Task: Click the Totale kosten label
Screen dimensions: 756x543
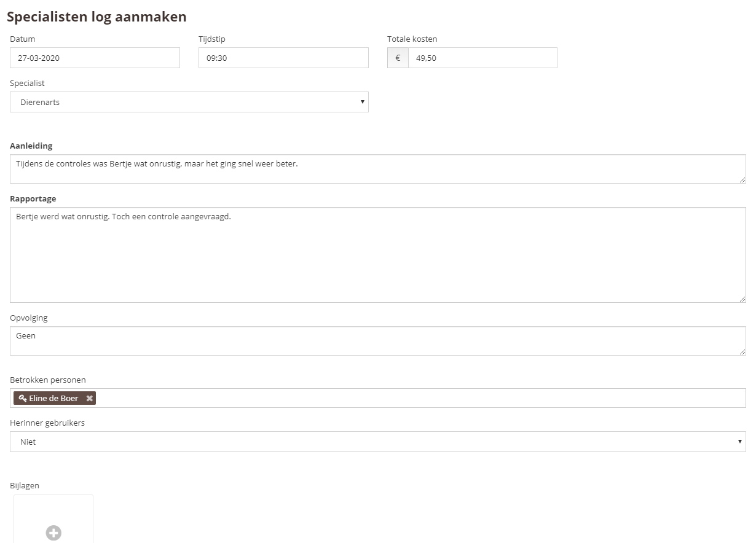Action: click(x=412, y=39)
